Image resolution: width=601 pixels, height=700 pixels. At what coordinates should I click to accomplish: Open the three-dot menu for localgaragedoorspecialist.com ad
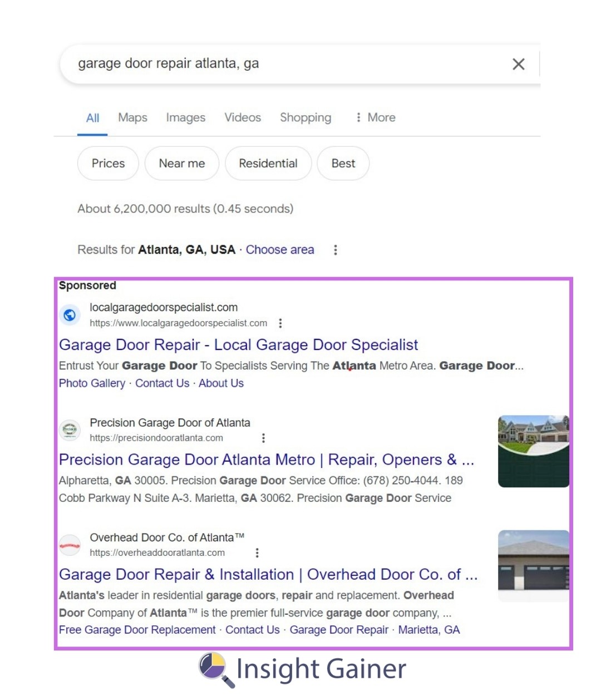click(x=280, y=323)
